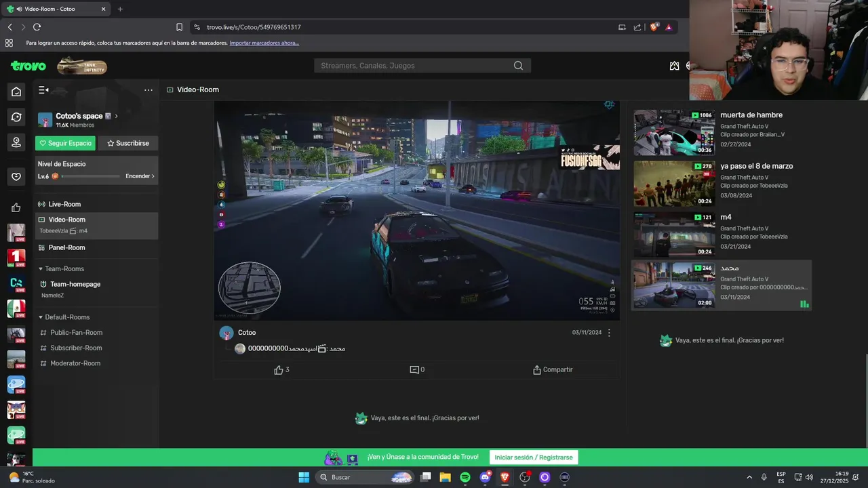Click the Trovo logo
This screenshot has height=488, width=868.
click(x=28, y=66)
